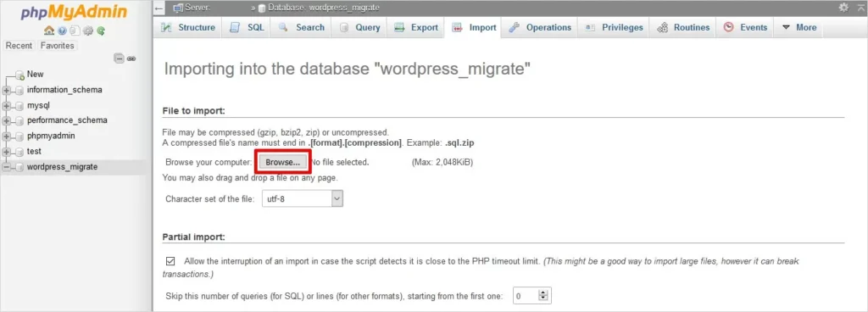Screen dimensions: 868x312
Task: Select the phpmyadmin database
Action: tap(51, 136)
